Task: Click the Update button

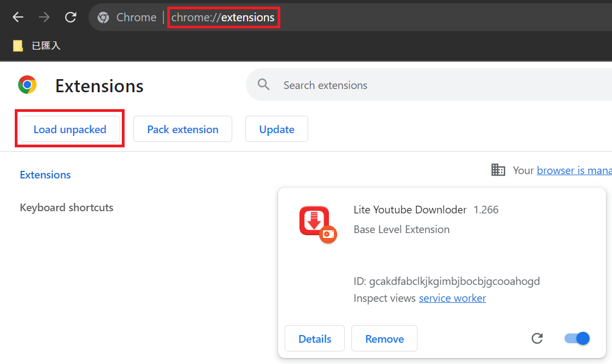Action: pyautogui.click(x=276, y=129)
